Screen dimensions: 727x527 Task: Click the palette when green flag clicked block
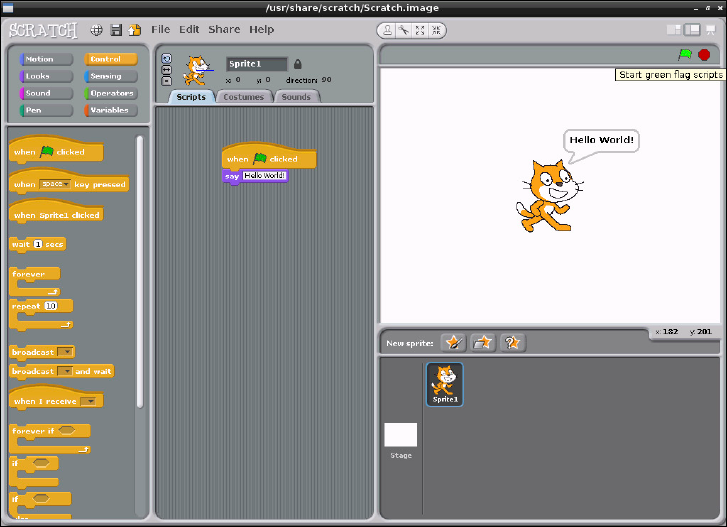[56, 150]
